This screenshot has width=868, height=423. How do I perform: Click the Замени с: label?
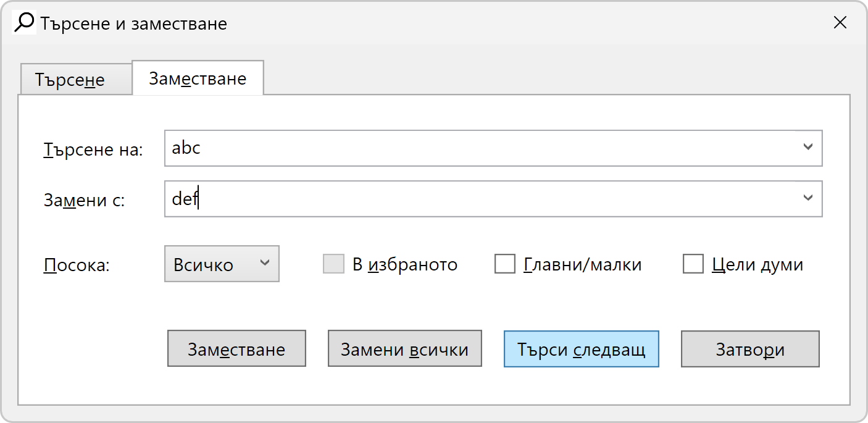point(84,200)
